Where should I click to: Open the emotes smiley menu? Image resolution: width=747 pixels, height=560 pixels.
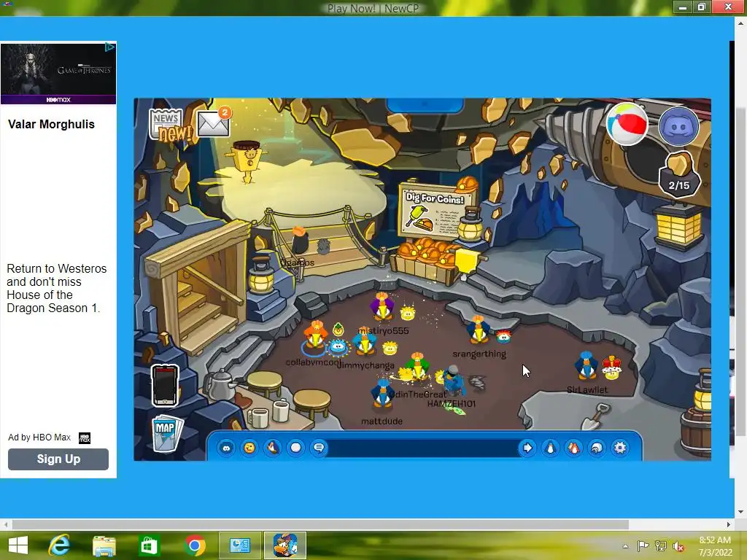249,448
